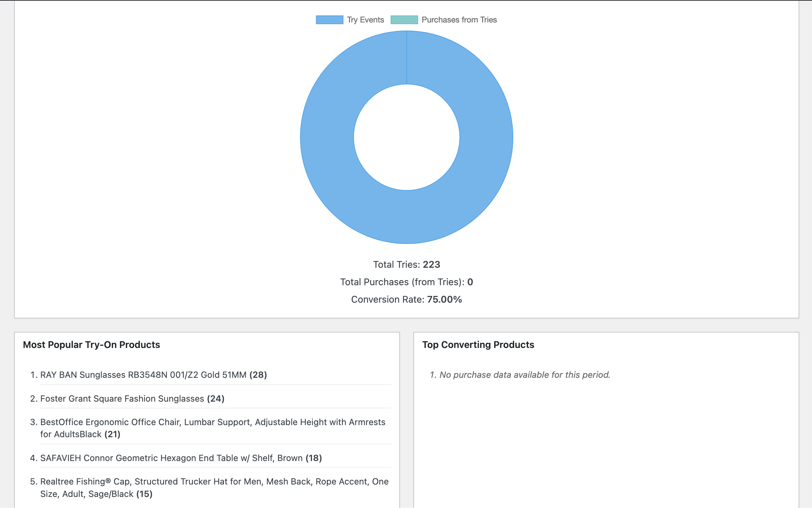Click the Total Tries value 223

(x=431, y=264)
